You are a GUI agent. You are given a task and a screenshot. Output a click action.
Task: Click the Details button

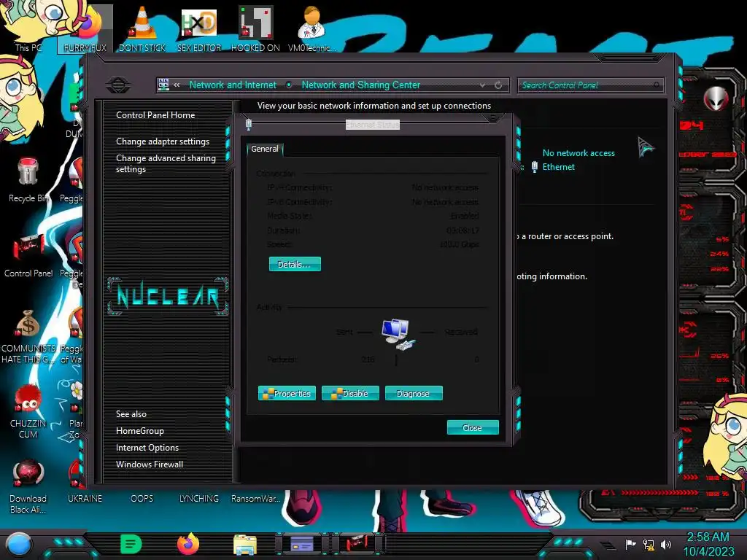click(295, 264)
